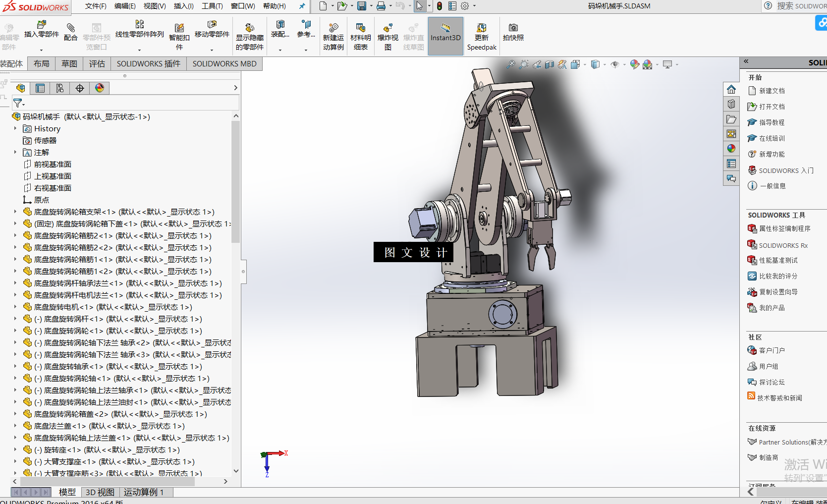Switch to the 评估 tab

97,64
